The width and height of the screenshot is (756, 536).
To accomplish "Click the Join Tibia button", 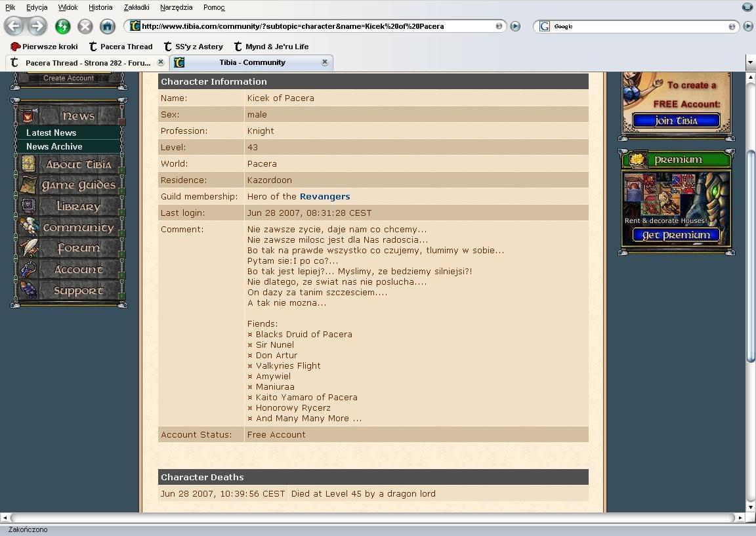I will (676, 121).
